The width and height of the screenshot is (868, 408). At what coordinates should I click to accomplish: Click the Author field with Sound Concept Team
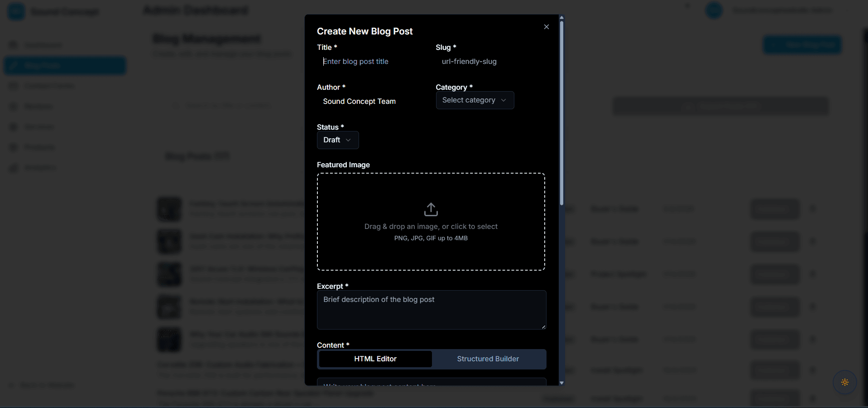point(372,102)
